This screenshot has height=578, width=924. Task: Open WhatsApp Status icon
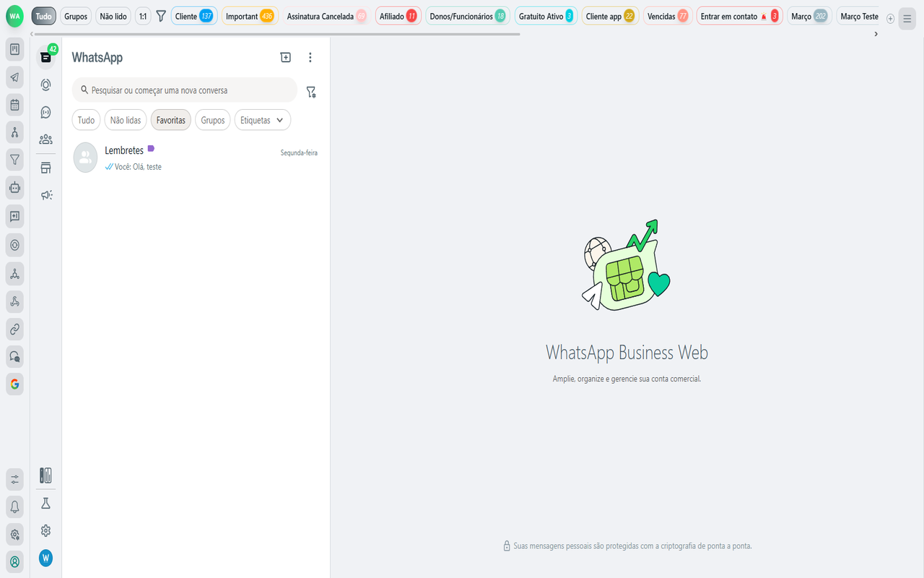click(46, 85)
